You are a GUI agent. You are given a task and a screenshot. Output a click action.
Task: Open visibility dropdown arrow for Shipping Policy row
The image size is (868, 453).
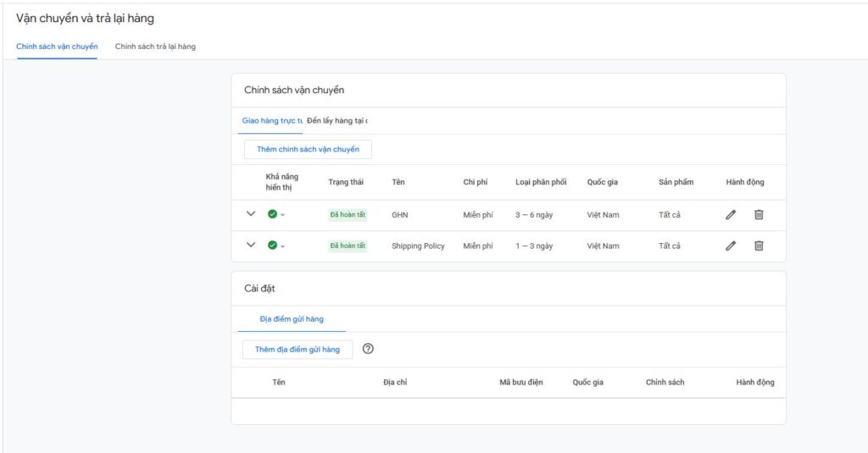(282, 246)
